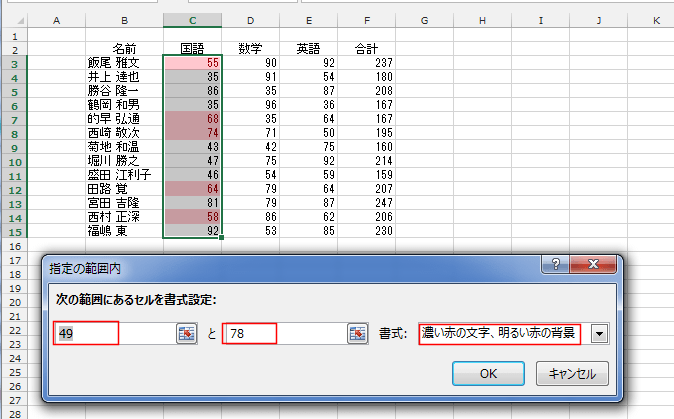Click the 合計 header cell
674x419 pixels.
pos(367,49)
